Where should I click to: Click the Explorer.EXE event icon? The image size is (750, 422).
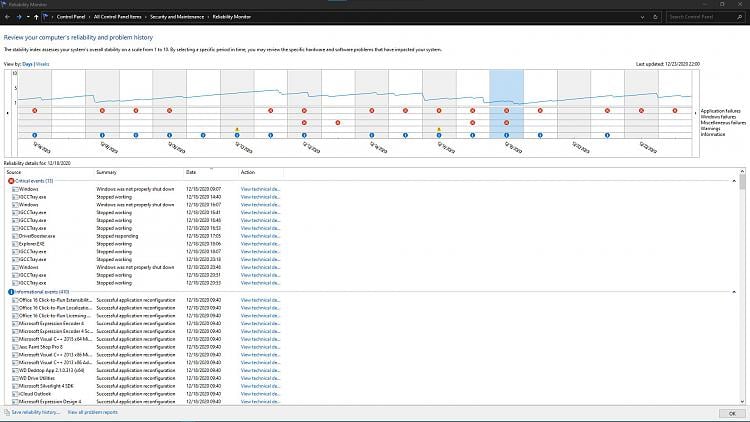tap(15, 242)
